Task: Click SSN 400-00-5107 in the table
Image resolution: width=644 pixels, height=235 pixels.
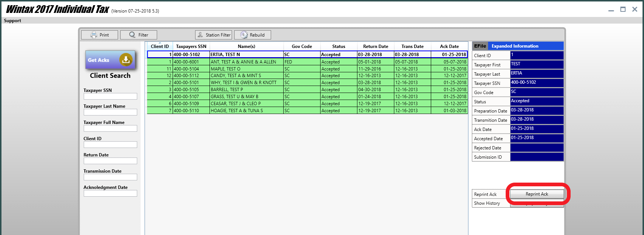Action: click(x=191, y=97)
